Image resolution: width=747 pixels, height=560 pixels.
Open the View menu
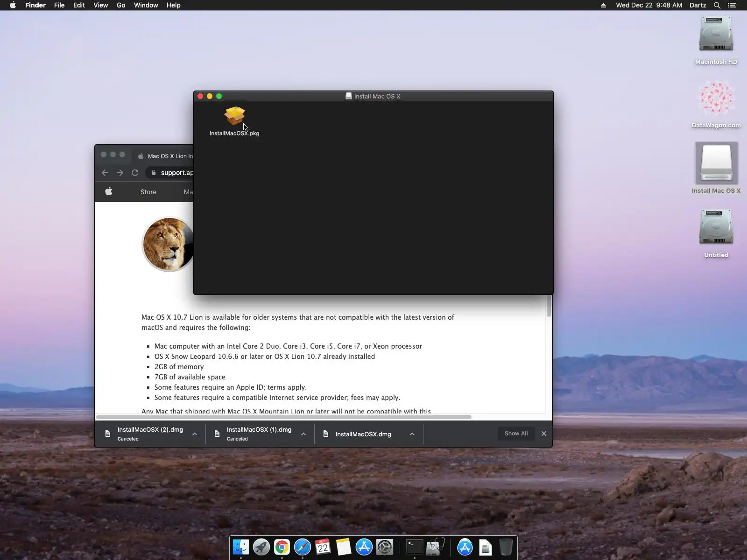100,5
